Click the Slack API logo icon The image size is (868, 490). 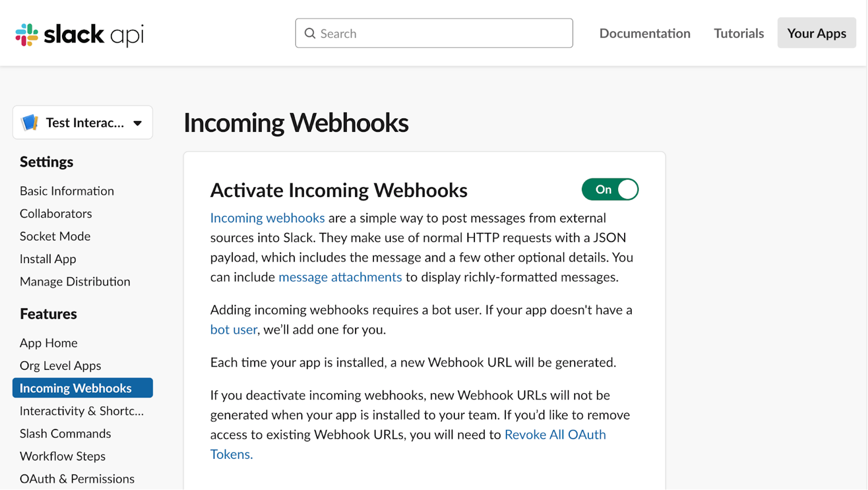click(x=27, y=33)
